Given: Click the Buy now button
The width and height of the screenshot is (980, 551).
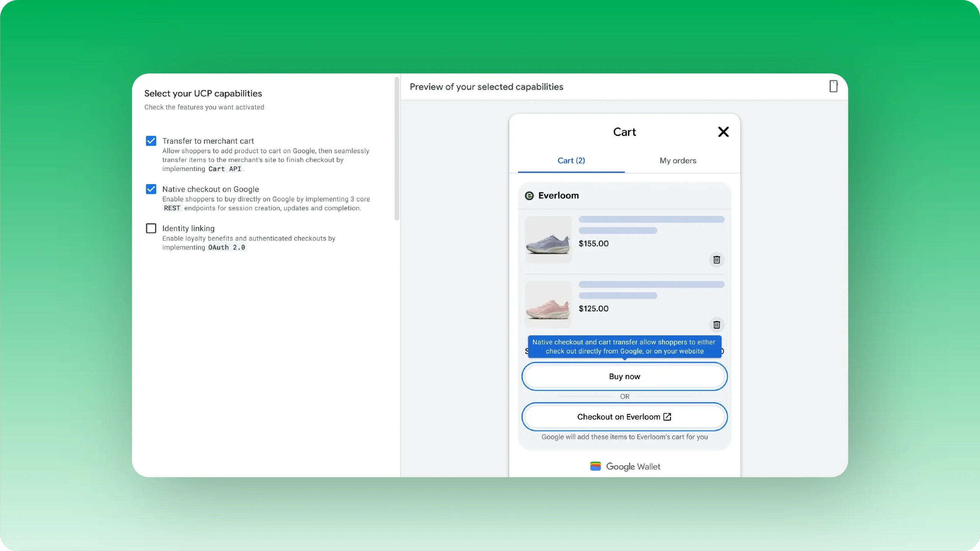Looking at the screenshot, I should [624, 377].
